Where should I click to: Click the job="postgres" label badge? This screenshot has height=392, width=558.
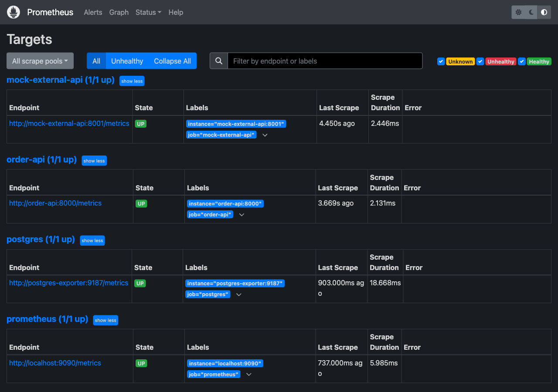click(x=208, y=294)
